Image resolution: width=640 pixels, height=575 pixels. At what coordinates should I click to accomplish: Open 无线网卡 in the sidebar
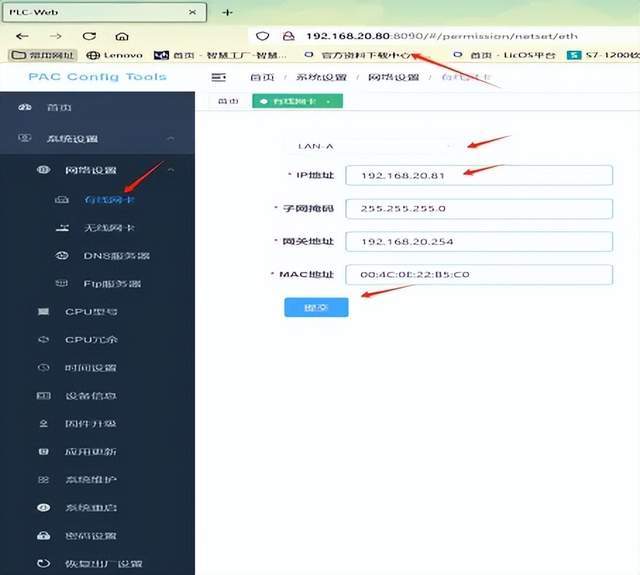tap(109, 228)
